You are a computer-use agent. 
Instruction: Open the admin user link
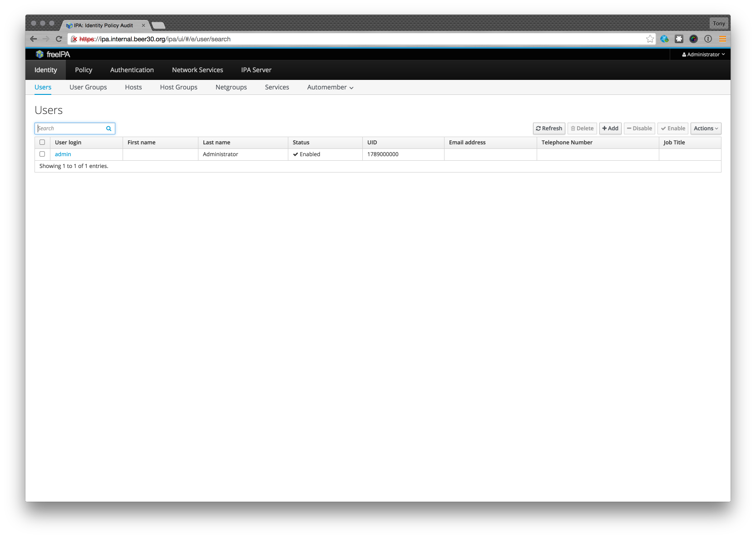pos(63,154)
